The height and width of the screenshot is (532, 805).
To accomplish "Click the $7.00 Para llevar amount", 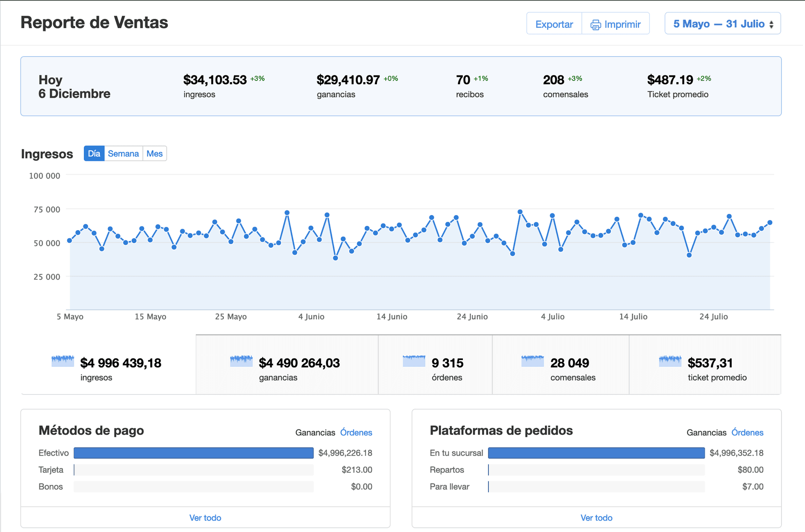I will (753, 486).
